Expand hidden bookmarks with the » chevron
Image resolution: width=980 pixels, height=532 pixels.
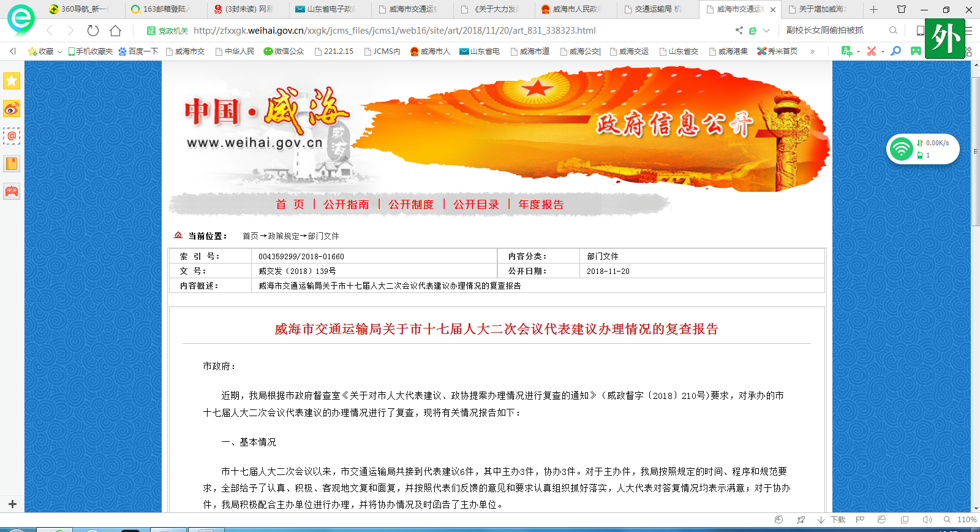pos(812,51)
